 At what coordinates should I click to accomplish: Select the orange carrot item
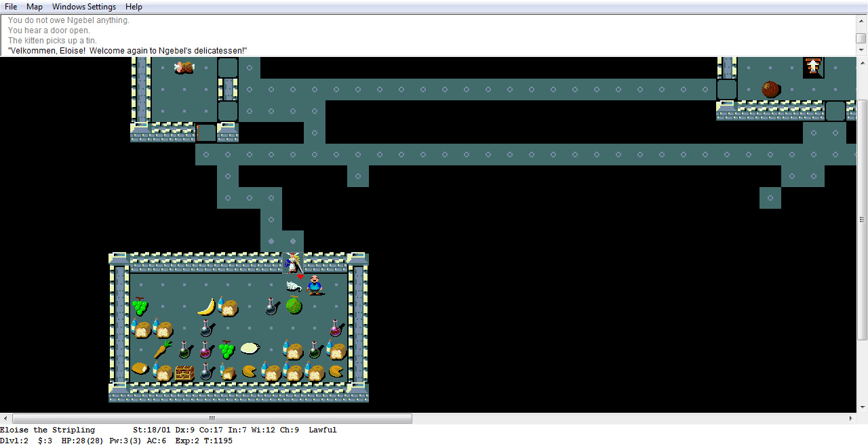tap(163, 350)
